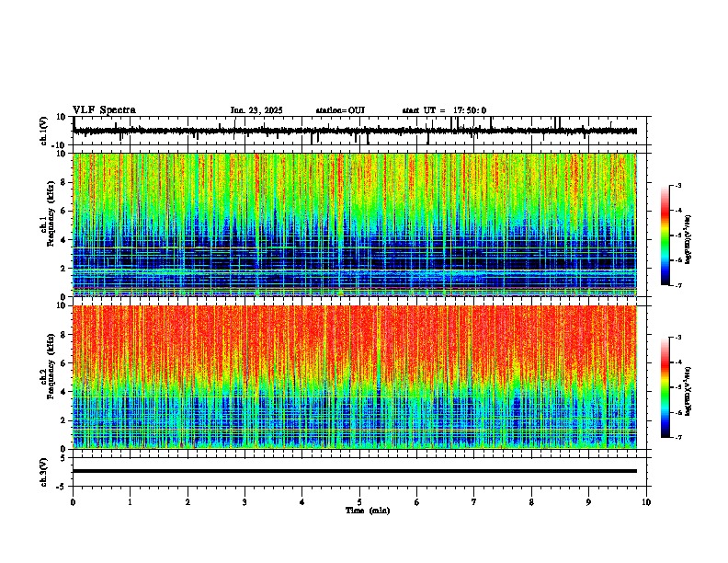
Task: Click the "6" tick on ch.1 frequency axis
Action: click(x=63, y=211)
